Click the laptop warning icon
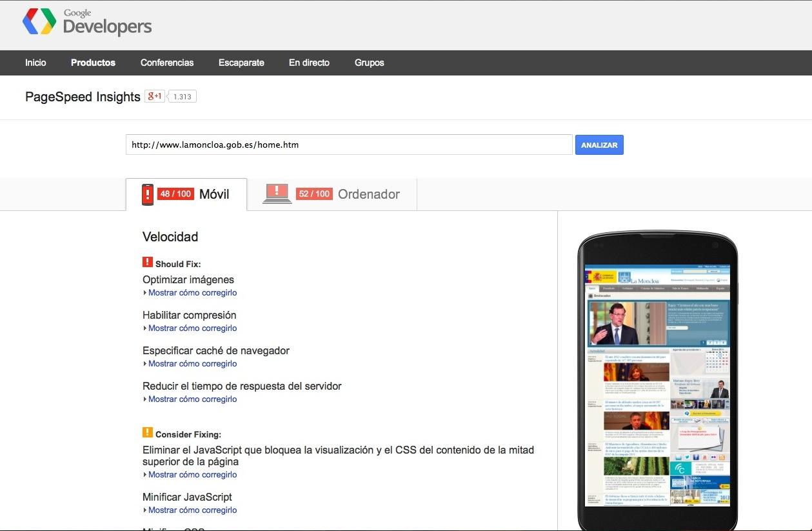 (x=277, y=194)
